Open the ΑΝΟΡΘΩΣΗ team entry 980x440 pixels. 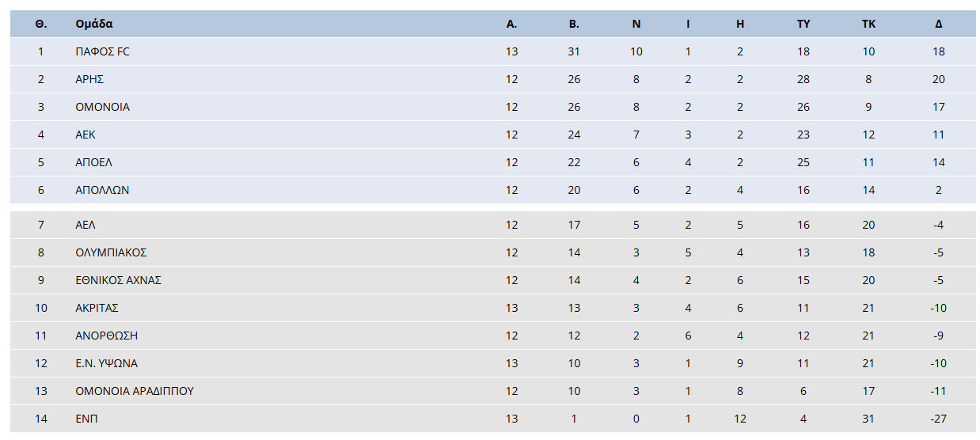point(106,336)
